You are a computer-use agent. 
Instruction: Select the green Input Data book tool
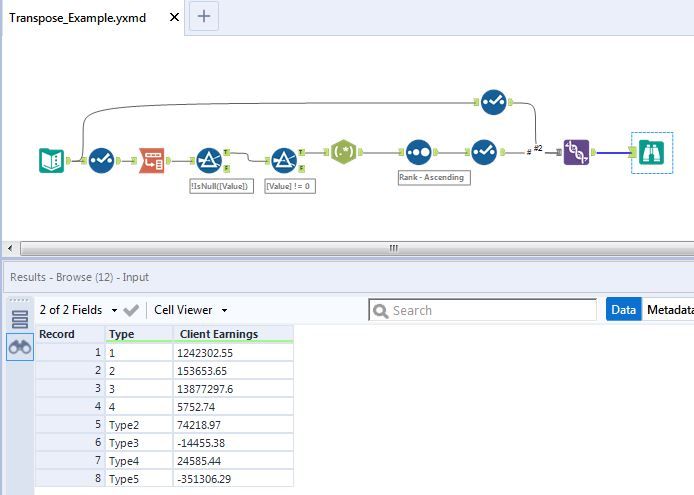pyautogui.click(x=51, y=160)
